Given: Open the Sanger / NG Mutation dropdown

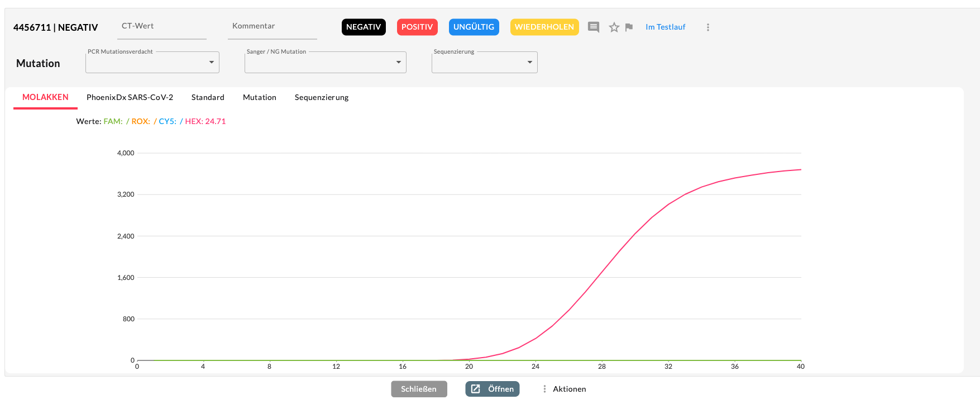Looking at the screenshot, I should [x=325, y=62].
